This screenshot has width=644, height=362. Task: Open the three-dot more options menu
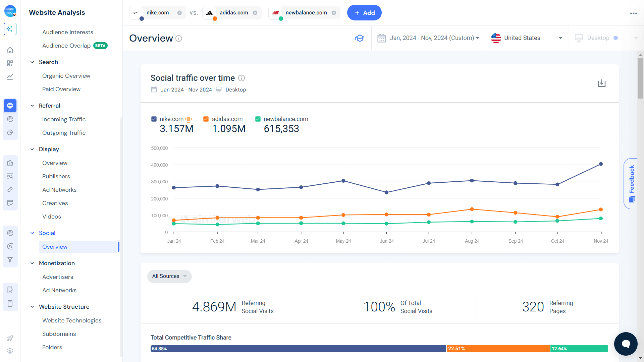(633, 13)
